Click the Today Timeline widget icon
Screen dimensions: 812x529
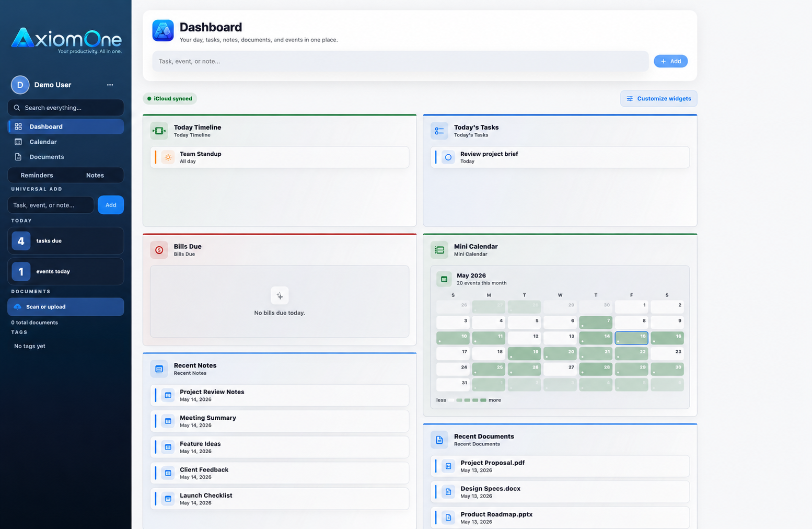tap(159, 131)
